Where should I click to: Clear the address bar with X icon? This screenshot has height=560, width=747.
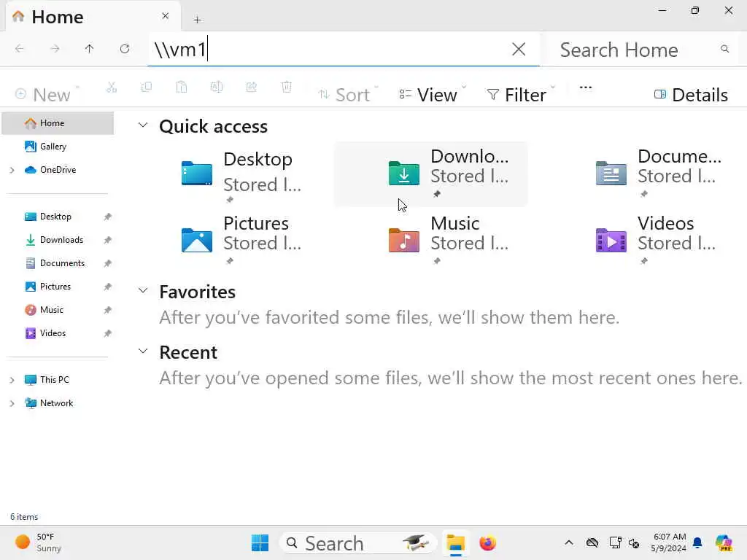click(x=519, y=49)
